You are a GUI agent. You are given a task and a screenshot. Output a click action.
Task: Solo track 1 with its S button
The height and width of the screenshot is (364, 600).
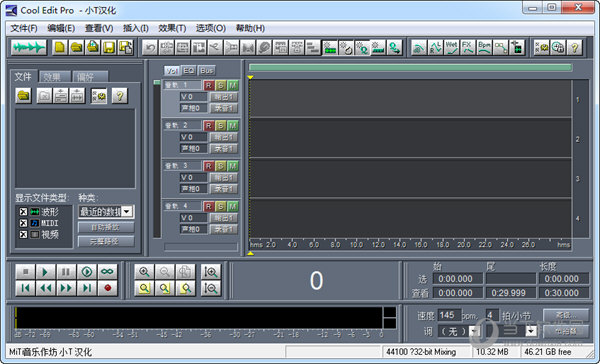tap(220, 85)
